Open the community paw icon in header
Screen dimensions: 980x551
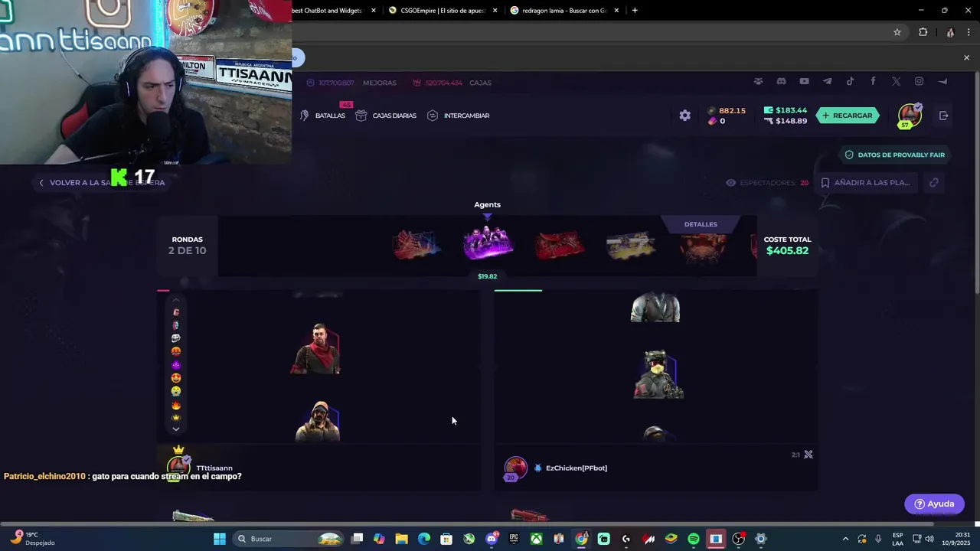pos(758,81)
